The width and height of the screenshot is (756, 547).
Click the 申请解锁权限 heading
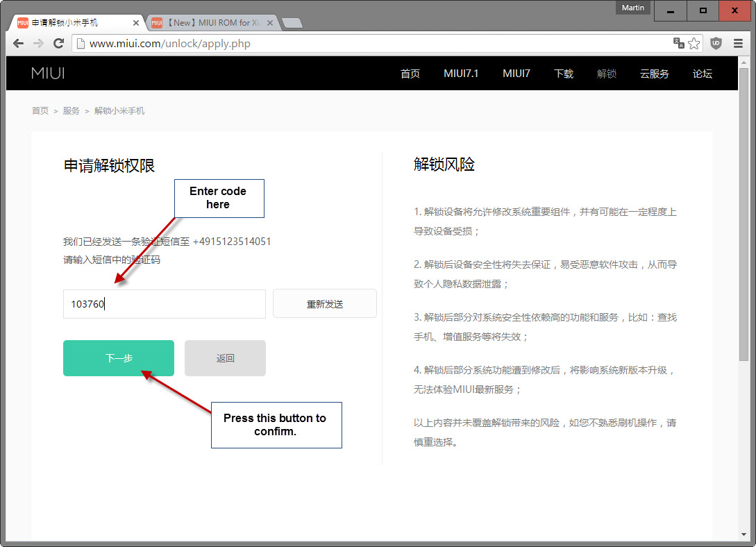point(109,166)
